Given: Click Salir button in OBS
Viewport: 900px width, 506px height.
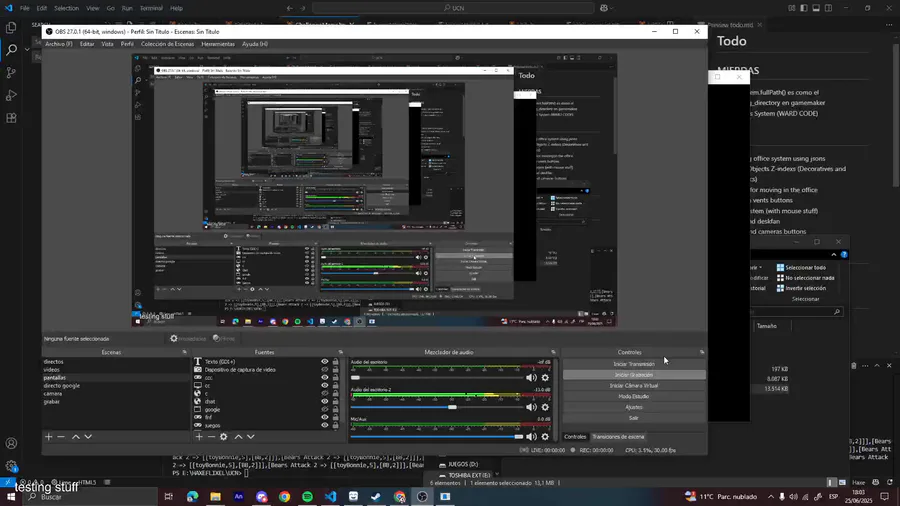Looking at the screenshot, I should click(x=634, y=418).
